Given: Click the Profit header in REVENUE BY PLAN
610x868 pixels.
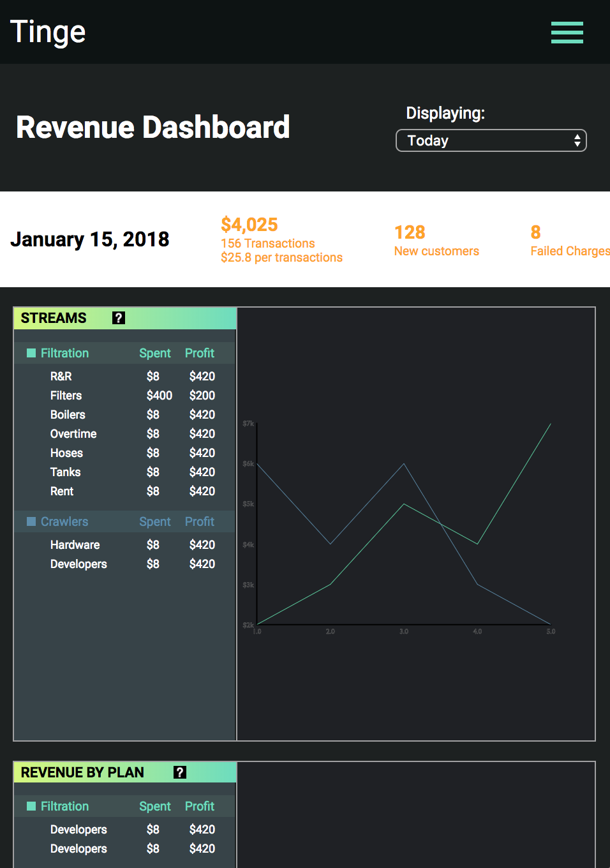Looking at the screenshot, I should coord(200,806).
